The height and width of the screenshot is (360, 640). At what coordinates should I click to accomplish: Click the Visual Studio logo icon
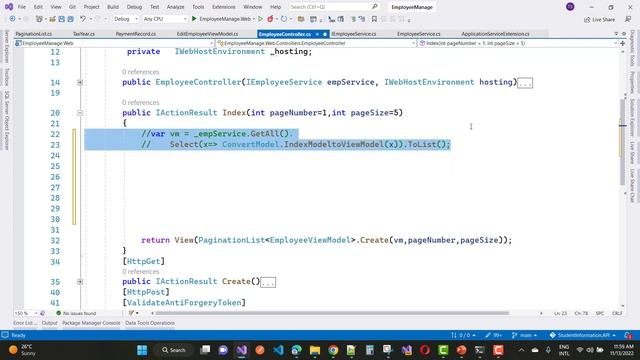tap(9, 7)
